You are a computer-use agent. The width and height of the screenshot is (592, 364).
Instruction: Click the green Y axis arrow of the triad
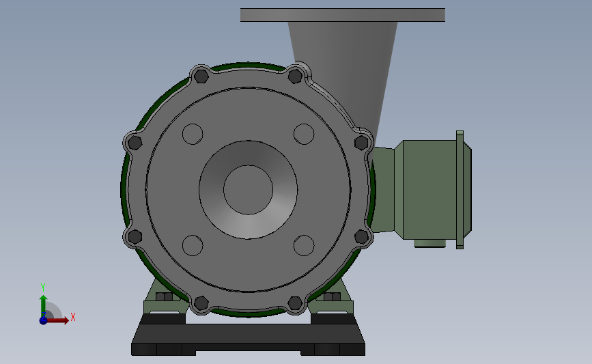(44, 307)
